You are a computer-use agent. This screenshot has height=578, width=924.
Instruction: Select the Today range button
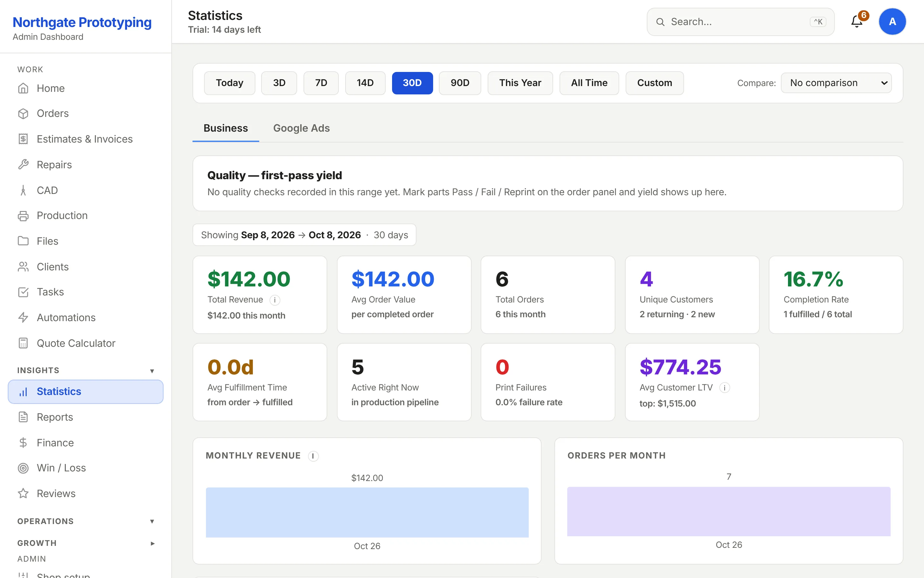(229, 83)
